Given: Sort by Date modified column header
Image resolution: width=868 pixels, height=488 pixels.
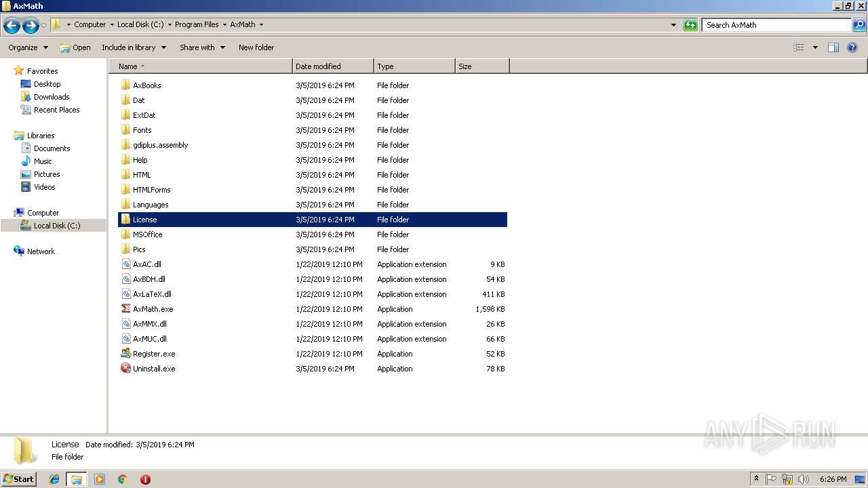Looking at the screenshot, I should pyautogui.click(x=333, y=66).
